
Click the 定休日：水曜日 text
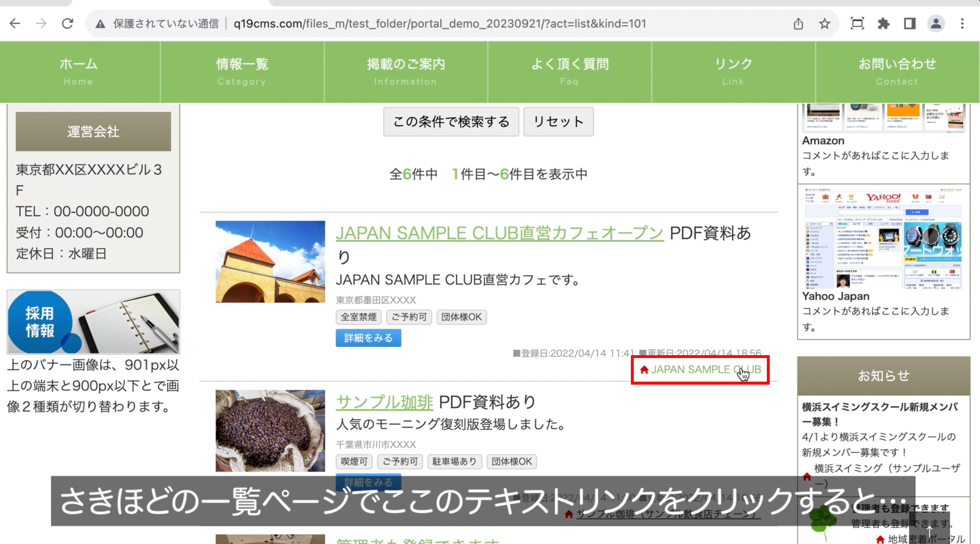coord(61,254)
